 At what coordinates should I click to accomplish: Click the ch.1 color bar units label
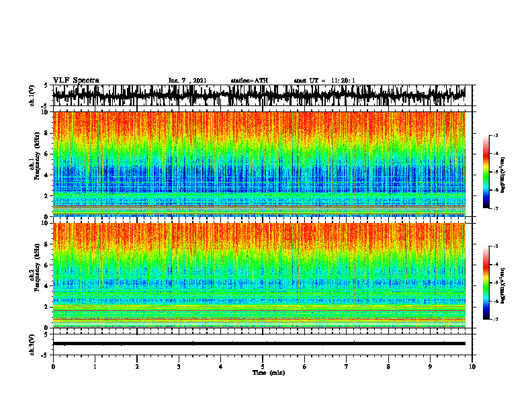pyautogui.click(x=503, y=175)
